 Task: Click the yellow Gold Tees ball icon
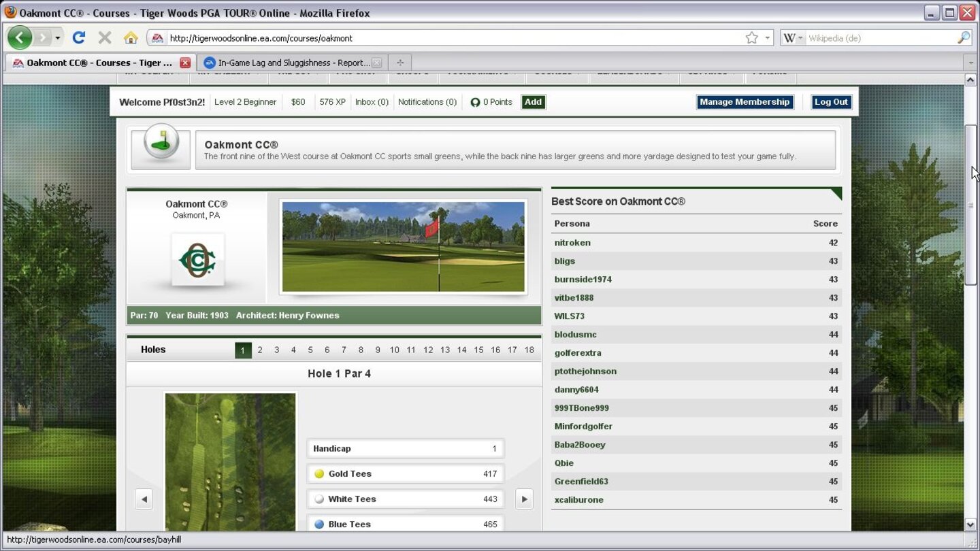(319, 473)
